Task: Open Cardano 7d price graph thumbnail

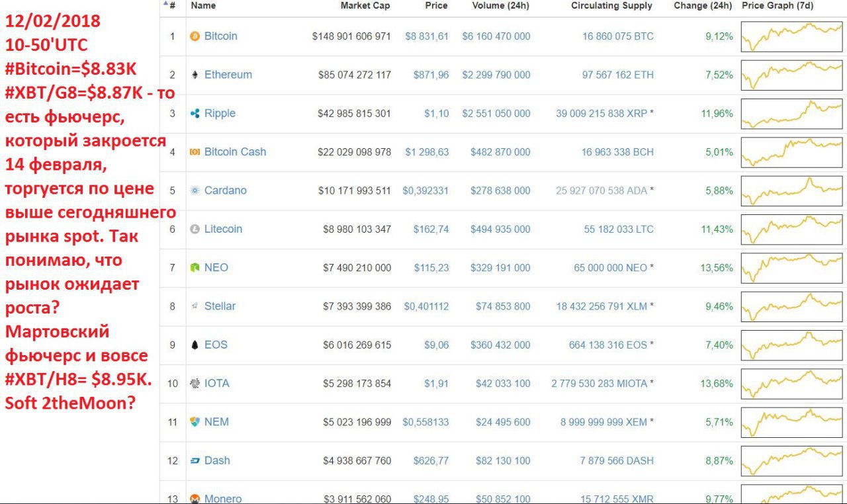Action: [x=792, y=190]
